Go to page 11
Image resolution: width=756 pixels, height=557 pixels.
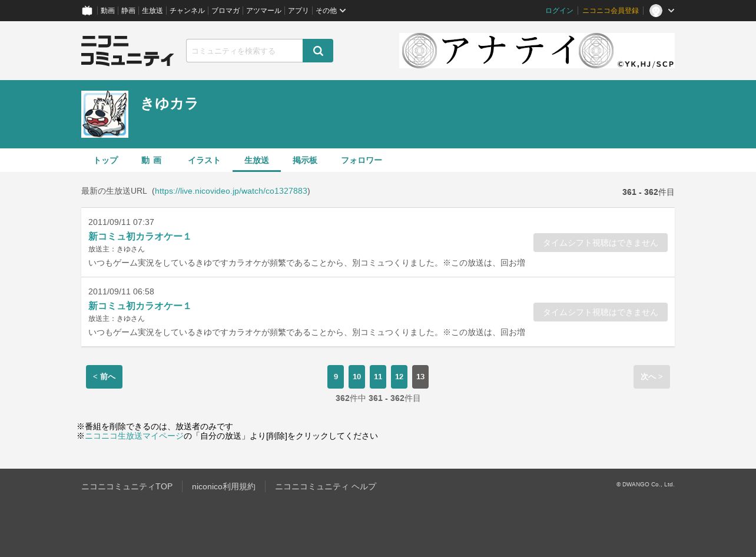tap(378, 377)
